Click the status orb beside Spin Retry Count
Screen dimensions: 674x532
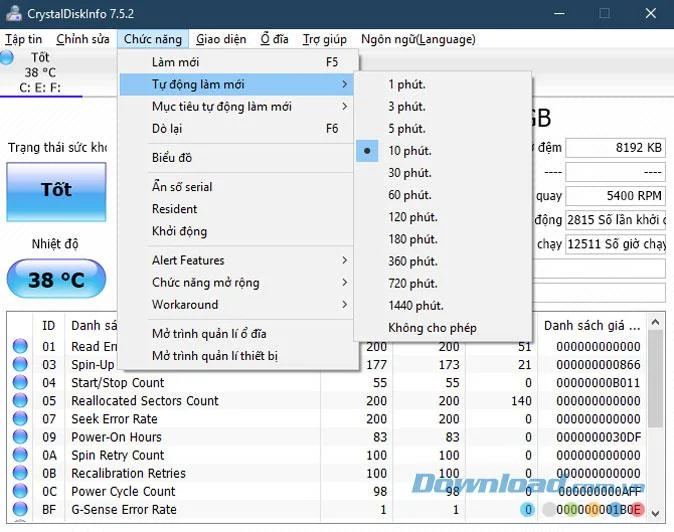coord(20,455)
